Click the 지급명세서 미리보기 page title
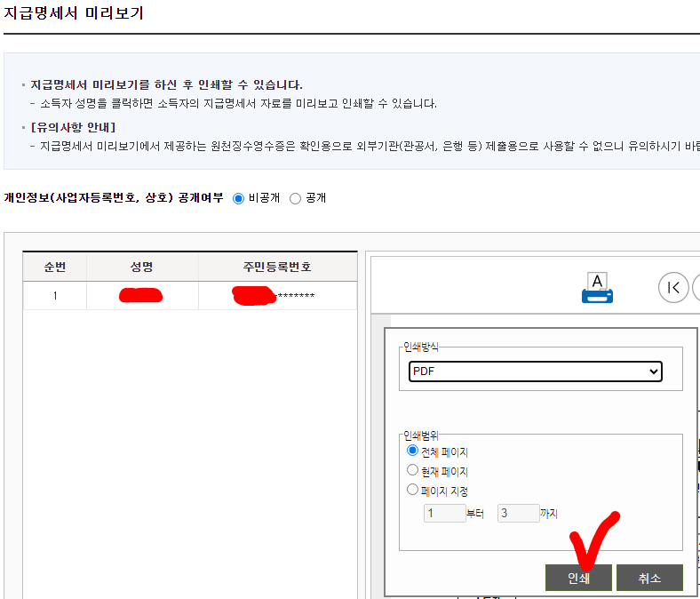This screenshot has width=700, height=599. point(74,13)
